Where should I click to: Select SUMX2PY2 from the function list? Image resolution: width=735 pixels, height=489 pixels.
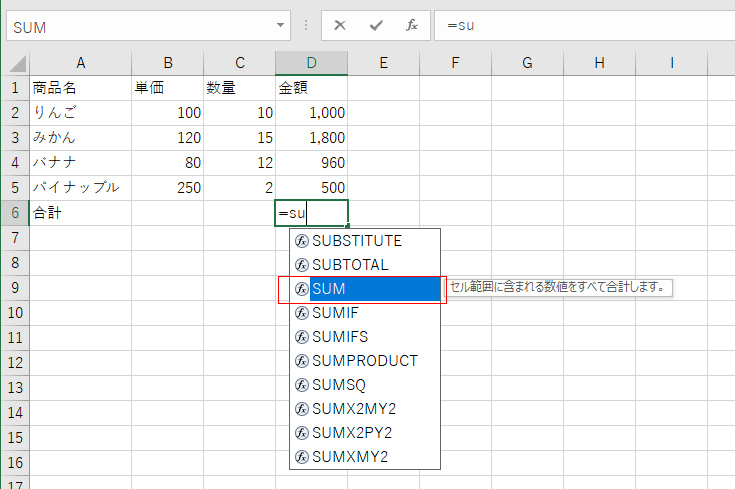coord(365,433)
